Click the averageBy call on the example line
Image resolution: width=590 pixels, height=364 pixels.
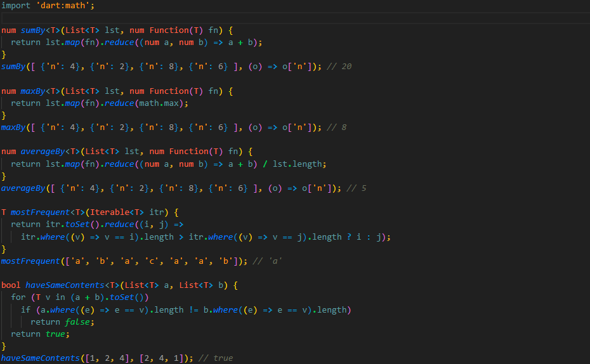pyautogui.click(x=23, y=188)
